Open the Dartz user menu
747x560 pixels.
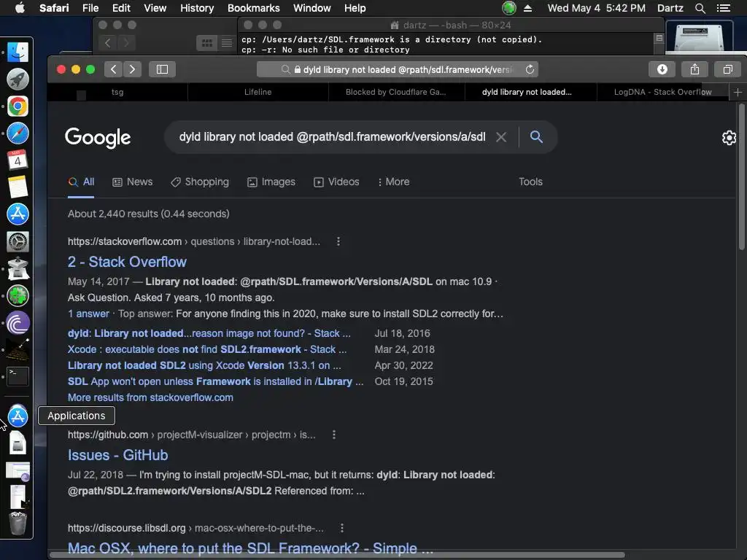click(670, 8)
